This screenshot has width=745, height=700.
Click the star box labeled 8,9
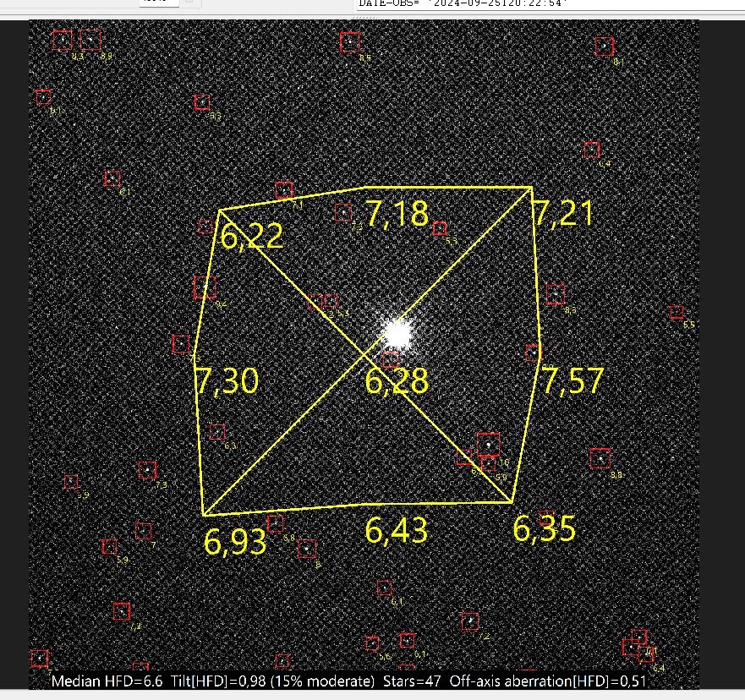coord(90,40)
